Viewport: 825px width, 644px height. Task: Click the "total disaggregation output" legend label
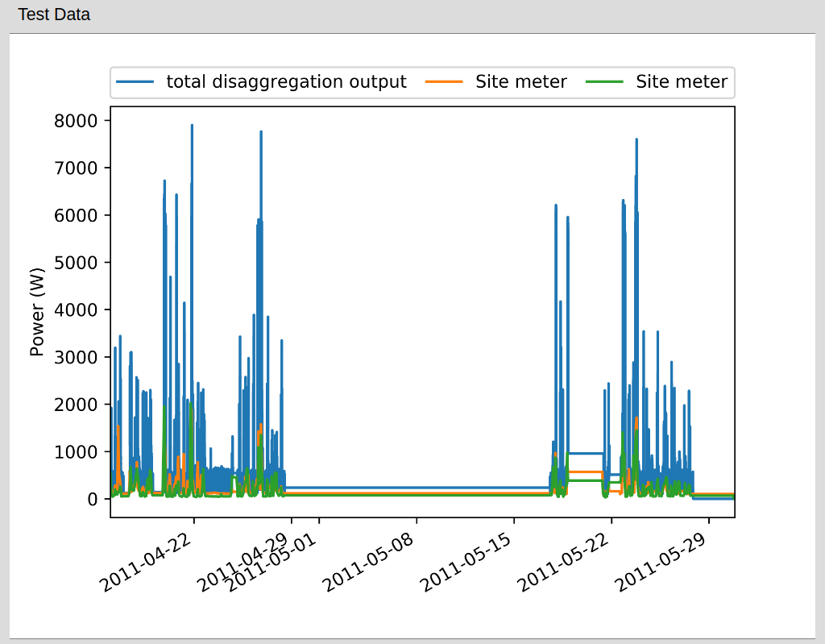coord(286,81)
